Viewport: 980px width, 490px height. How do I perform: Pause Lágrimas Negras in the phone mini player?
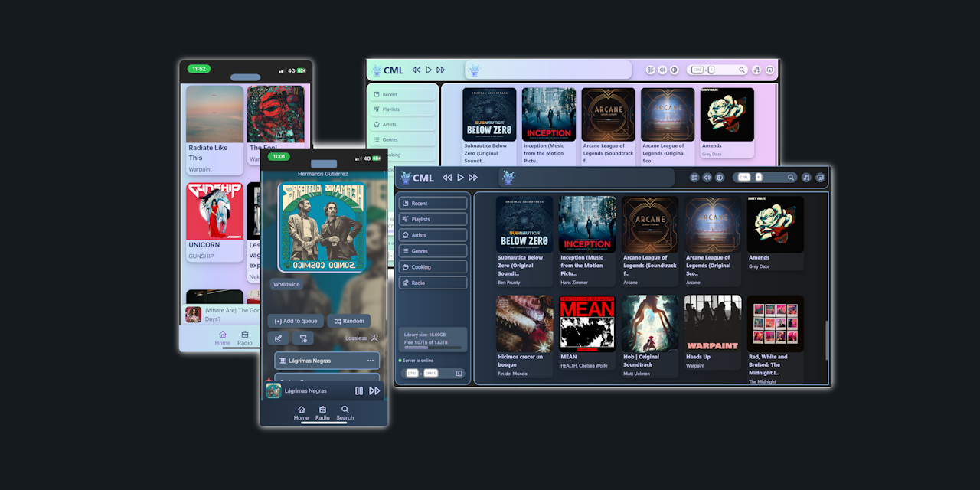(359, 390)
